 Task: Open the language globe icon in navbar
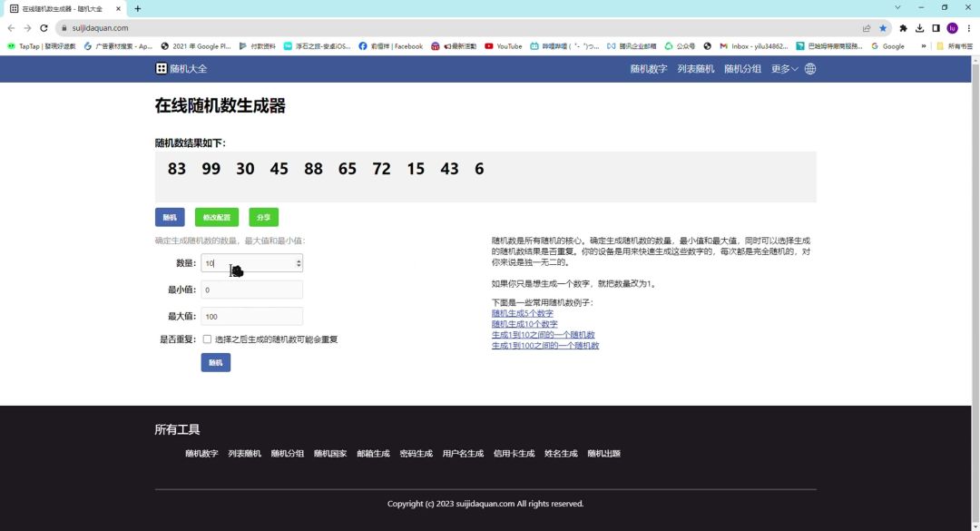pyautogui.click(x=810, y=69)
